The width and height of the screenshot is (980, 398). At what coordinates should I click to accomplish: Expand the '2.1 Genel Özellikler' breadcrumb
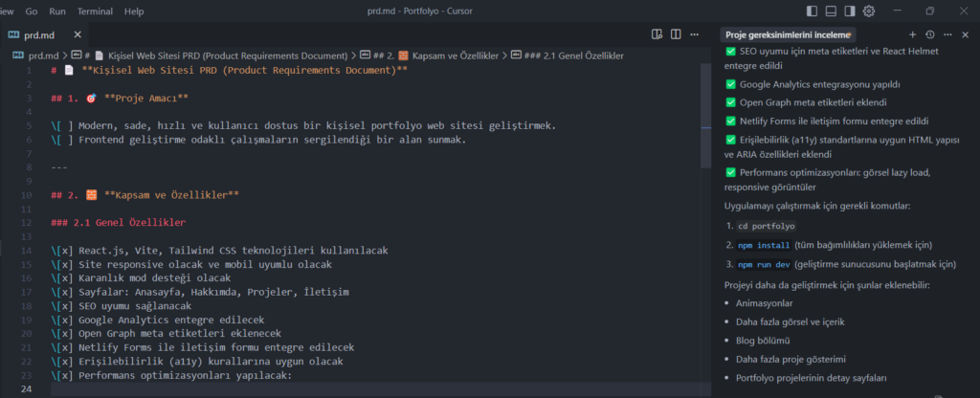click(x=573, y=55)
